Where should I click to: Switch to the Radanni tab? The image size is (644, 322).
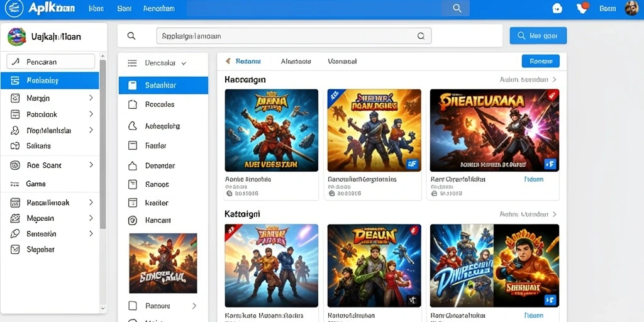(x=248, y=61)
